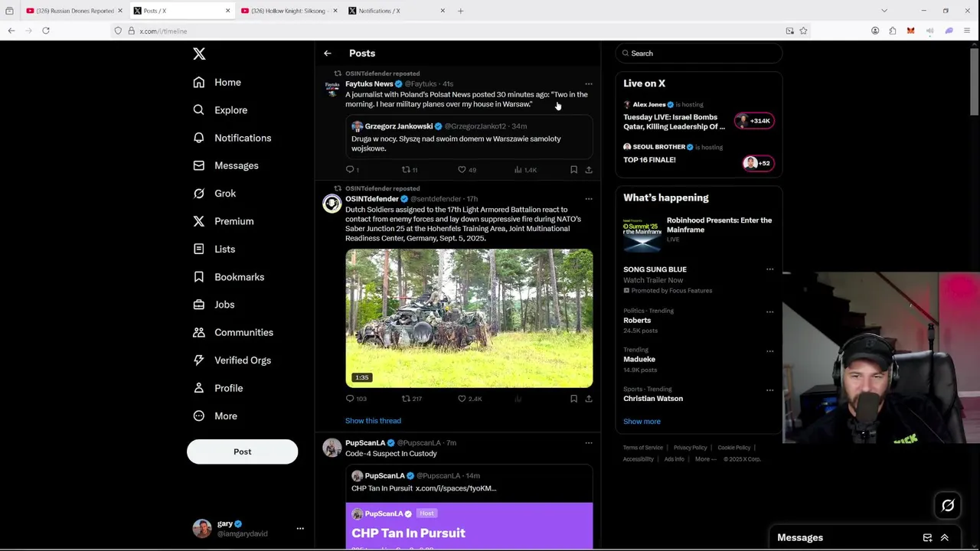Open the floating Grok button

tap(948, 505)
